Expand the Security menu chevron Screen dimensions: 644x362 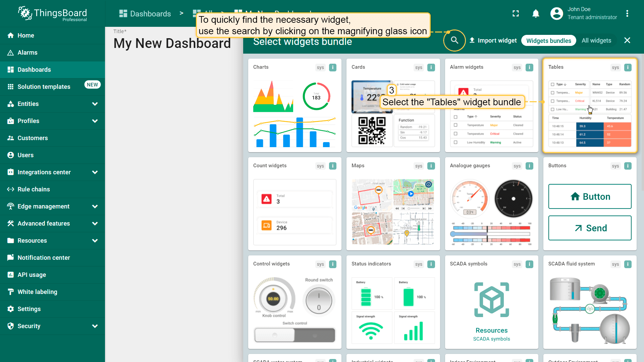coord(95,326)
